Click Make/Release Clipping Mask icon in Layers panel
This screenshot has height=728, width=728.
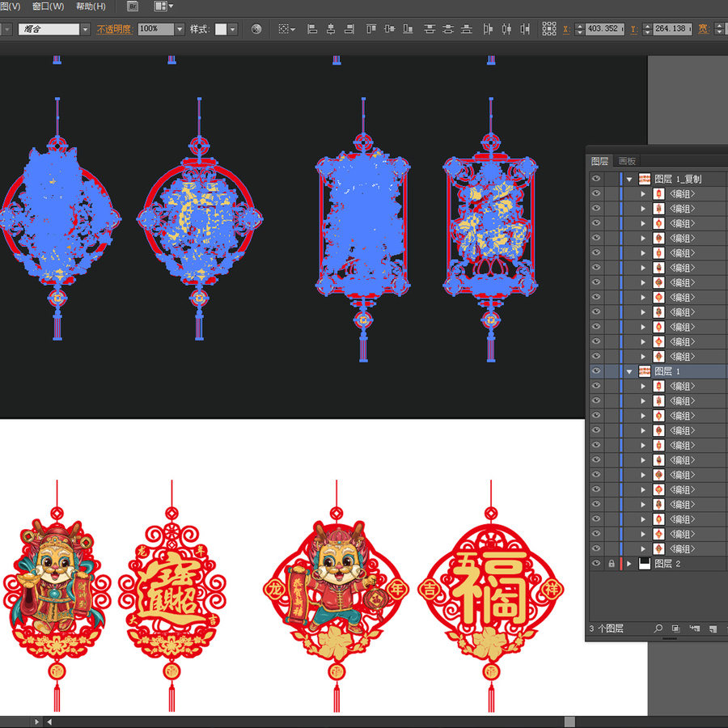coord(676,629)
